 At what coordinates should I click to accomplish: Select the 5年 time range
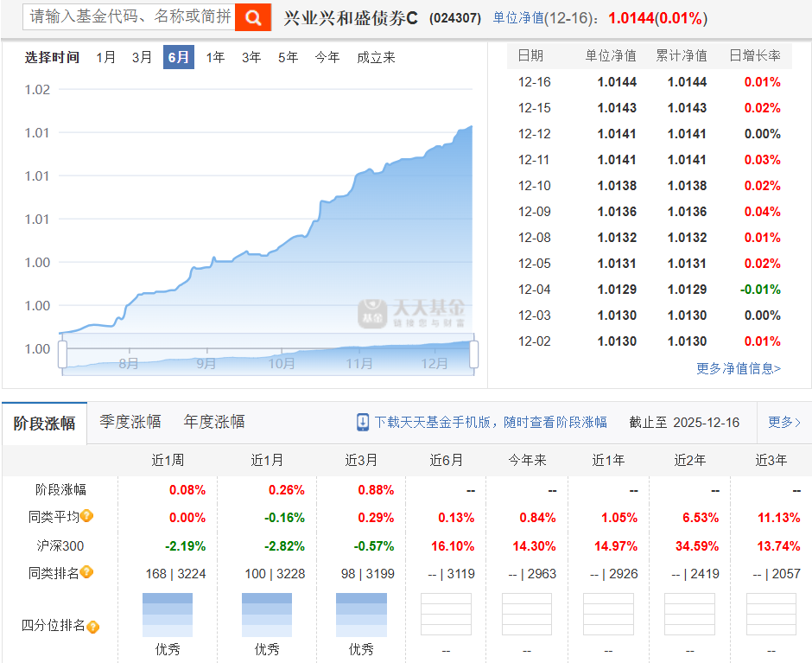click(x=289, y=57)
